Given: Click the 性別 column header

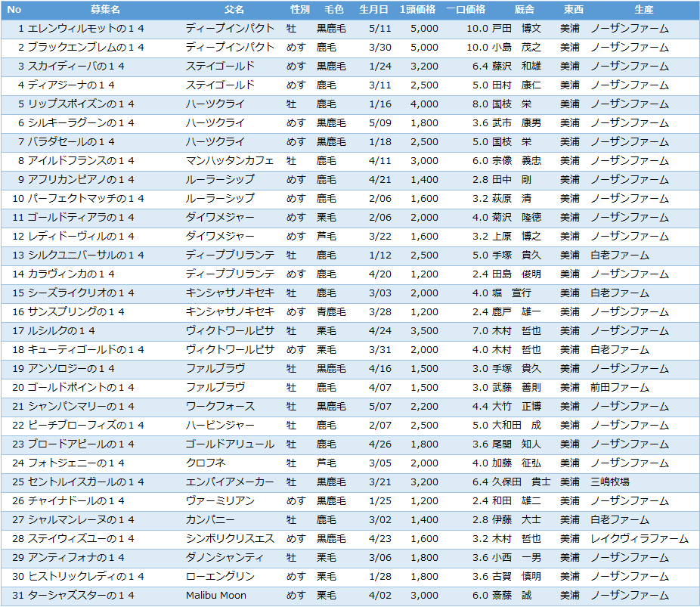Looking at the screenshot, I should click(x=299, y=9).
